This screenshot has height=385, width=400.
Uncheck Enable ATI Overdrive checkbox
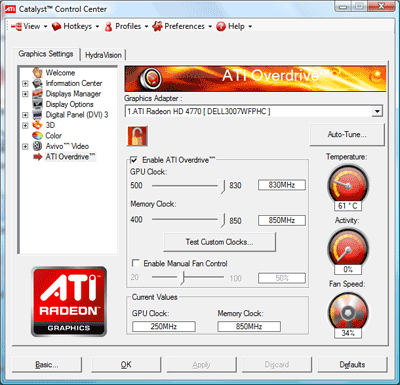[134, 160]
